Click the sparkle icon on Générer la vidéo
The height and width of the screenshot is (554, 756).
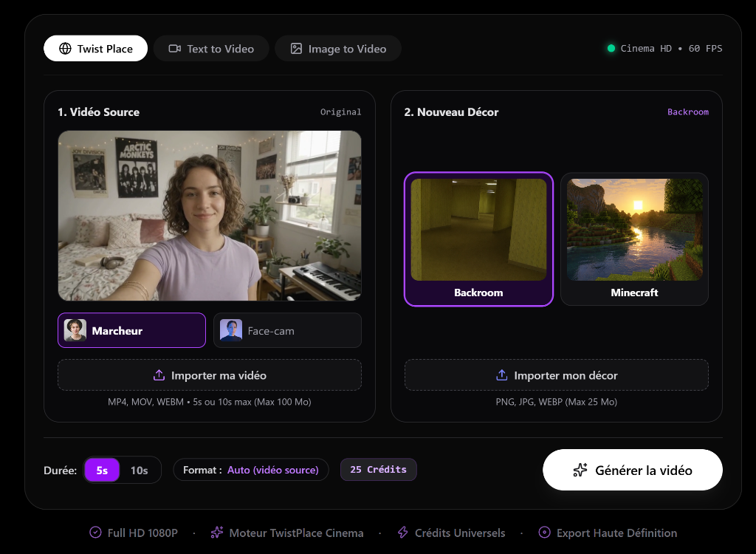[x=580, y=470]
